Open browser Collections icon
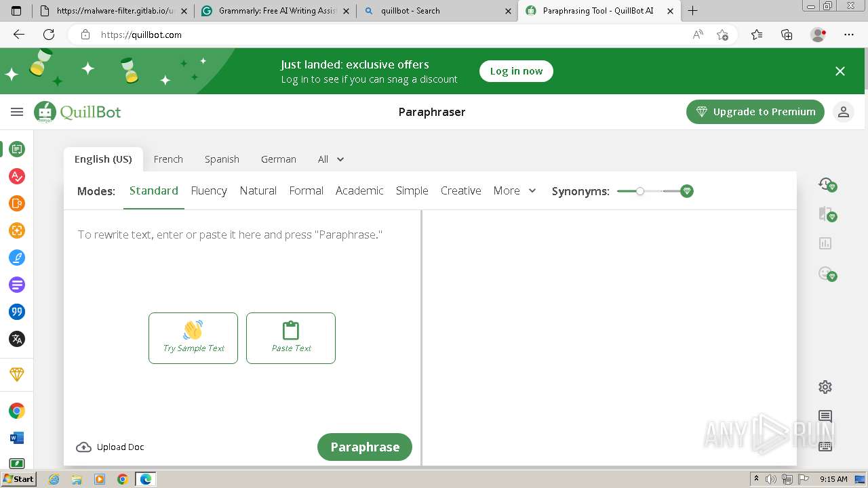Image resolution: width=868 pixels, height=488 pixels. click(x=787, y=35)
